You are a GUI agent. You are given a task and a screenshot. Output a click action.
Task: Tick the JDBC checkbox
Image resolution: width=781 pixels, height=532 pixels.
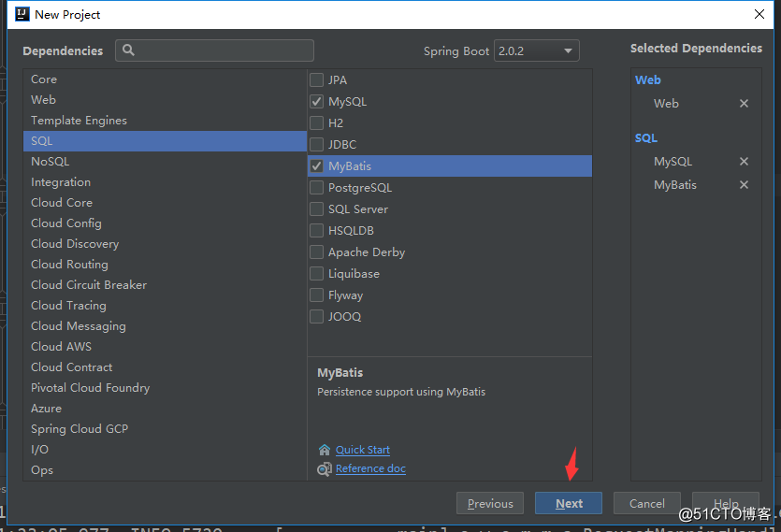tap(316, 145)
